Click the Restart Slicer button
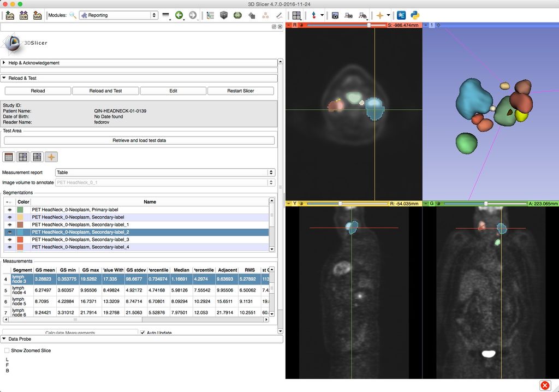Viewport: 559px width, 392px height. pos(241,91)
